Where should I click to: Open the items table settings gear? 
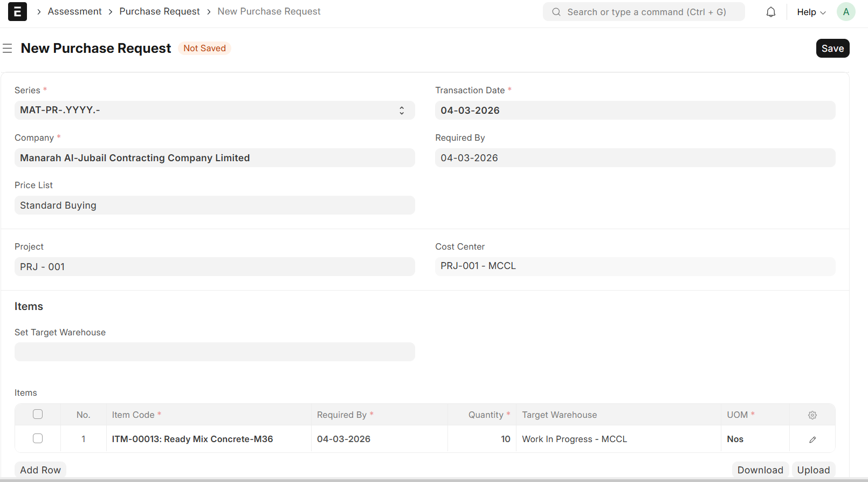[x=812, y=415]
